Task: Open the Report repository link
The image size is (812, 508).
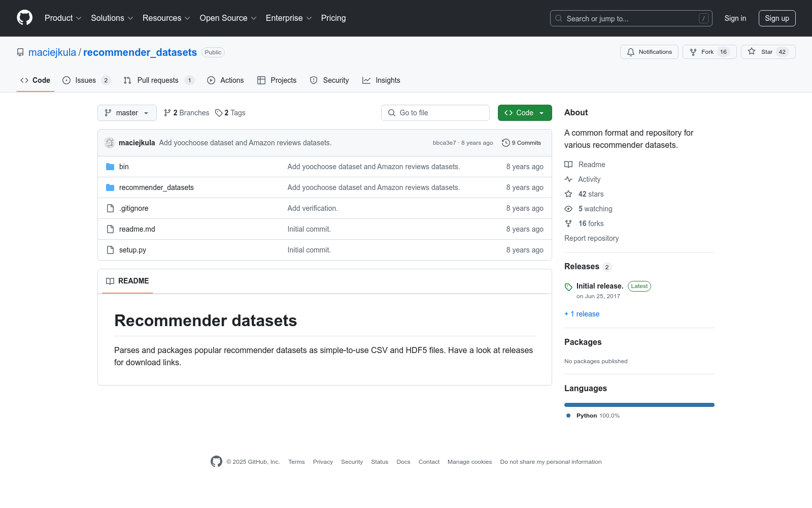Action: point(592,238)
